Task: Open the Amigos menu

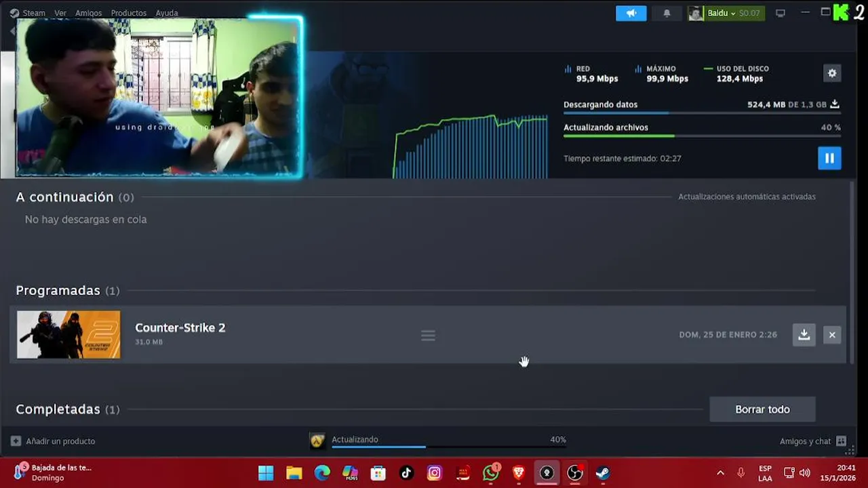Action: tap(89, 13)
